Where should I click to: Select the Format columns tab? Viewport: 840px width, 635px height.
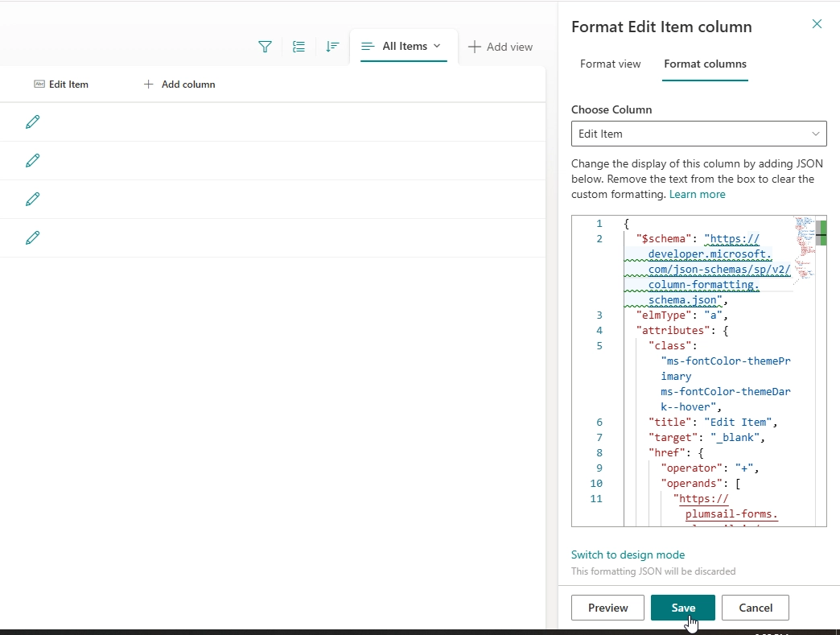point(705,64)
